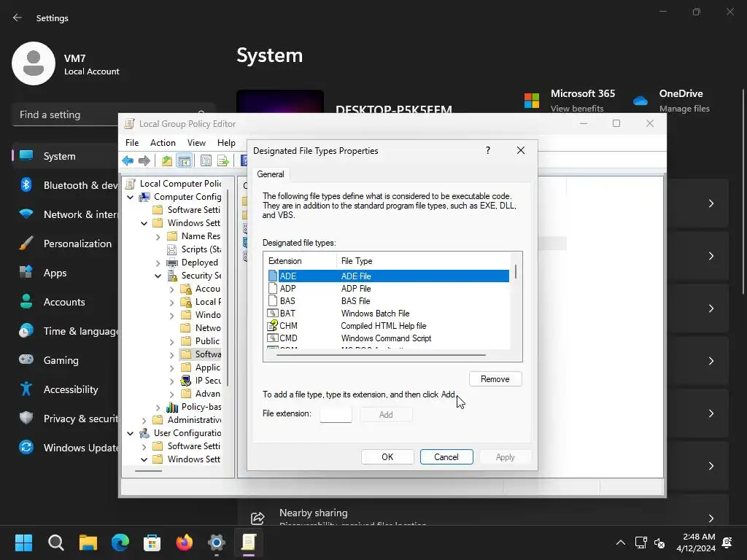Expand the Local Policies tree node
Screen dimensions: 747x560
click(x=171, y=302)
